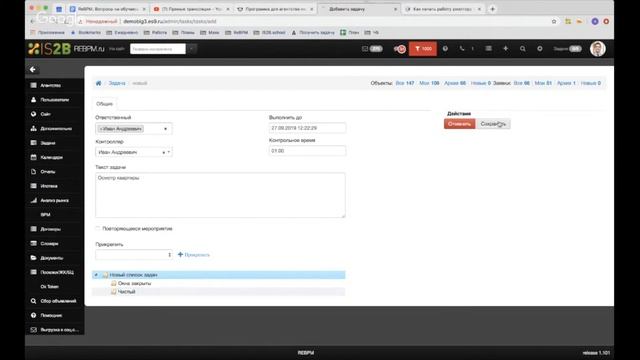Click the user avatar photo
Screen dimensions: 640x360
click(598, 49)
